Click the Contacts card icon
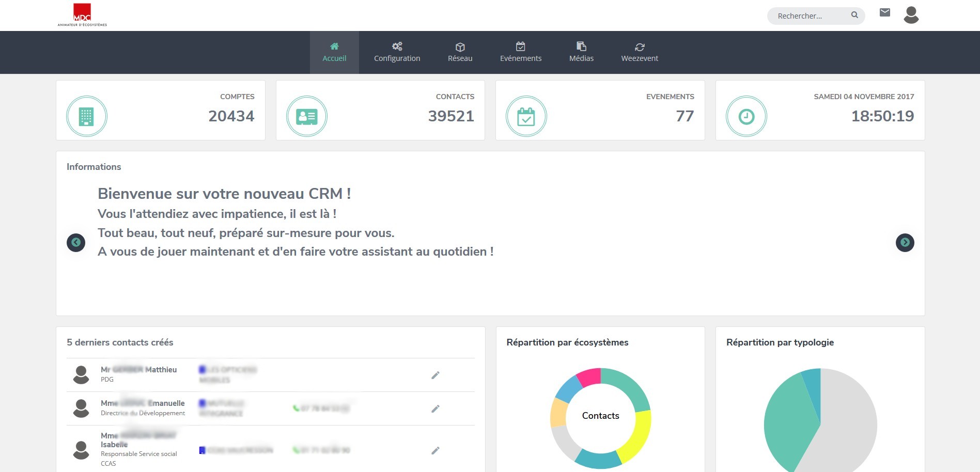 tap(306, 117)
